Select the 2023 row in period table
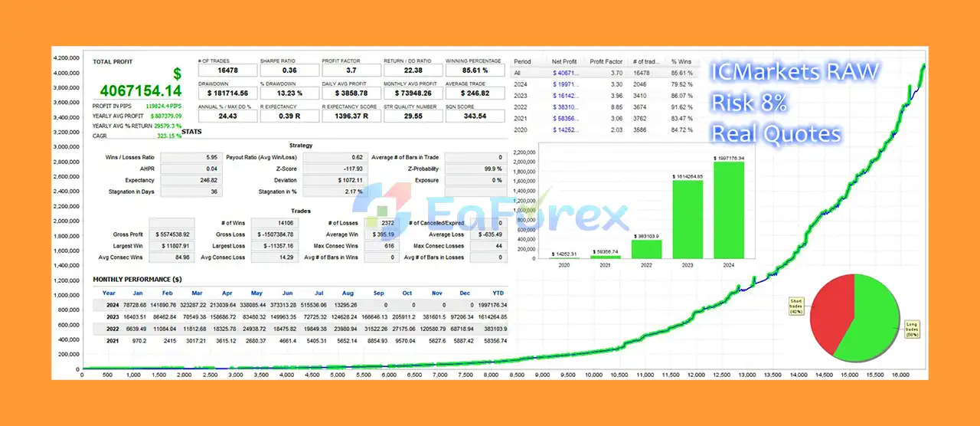 tap(605, 96)
